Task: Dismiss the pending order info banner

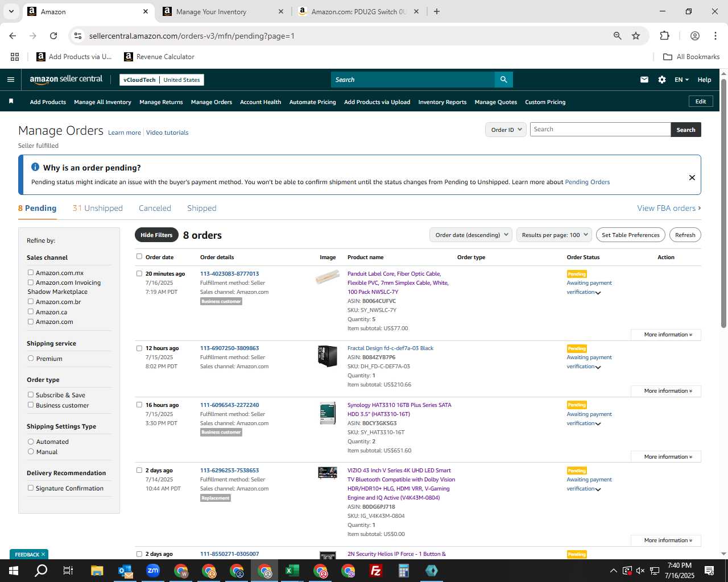Action: [692, 177]
